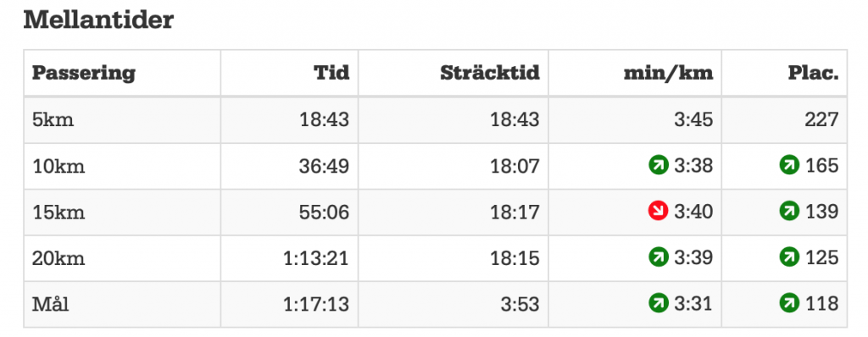Image resolution: width=868 pixels, height=337 pixels.
Task: Click green arrow beside placement 139
Action: click(789, 211)
